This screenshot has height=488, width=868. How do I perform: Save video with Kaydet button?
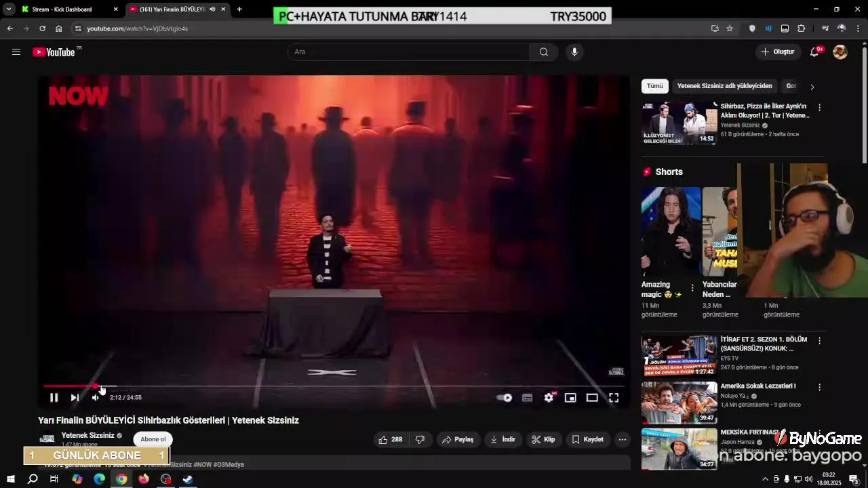coord(587,440)
